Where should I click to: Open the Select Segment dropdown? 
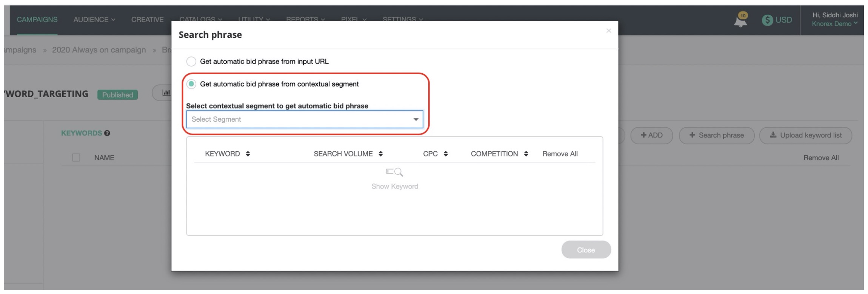coord(305,119)
